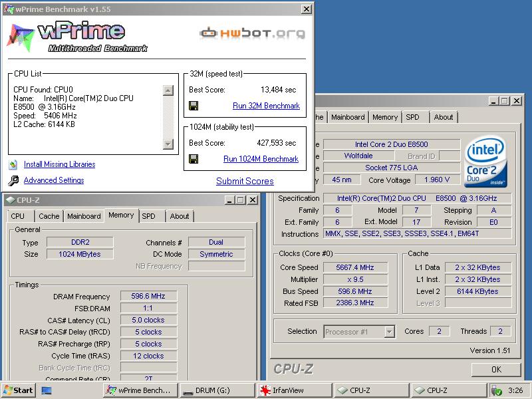The width and height of the screenshot is (532, 399).
Task: Click the CAS# Latency 5.0 clocks value
Action: point(148,320)
